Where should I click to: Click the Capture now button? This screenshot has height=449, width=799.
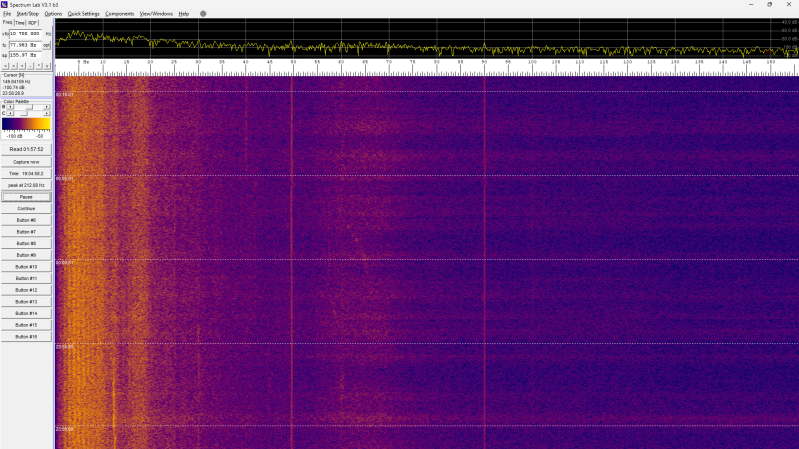[x=26, y=162]
